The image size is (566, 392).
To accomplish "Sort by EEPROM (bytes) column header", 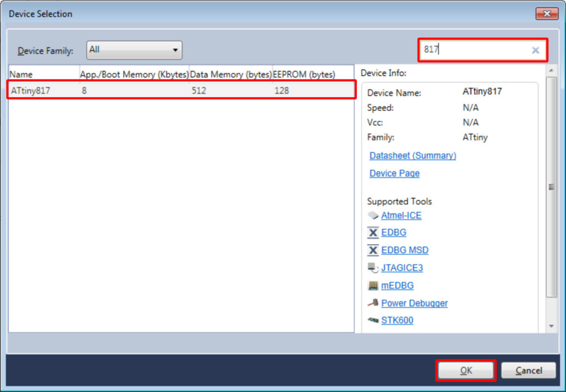I will click(x=312, y=74).
